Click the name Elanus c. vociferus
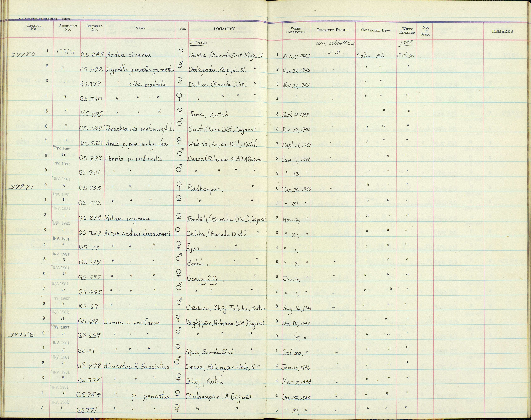 pos(132,322)
